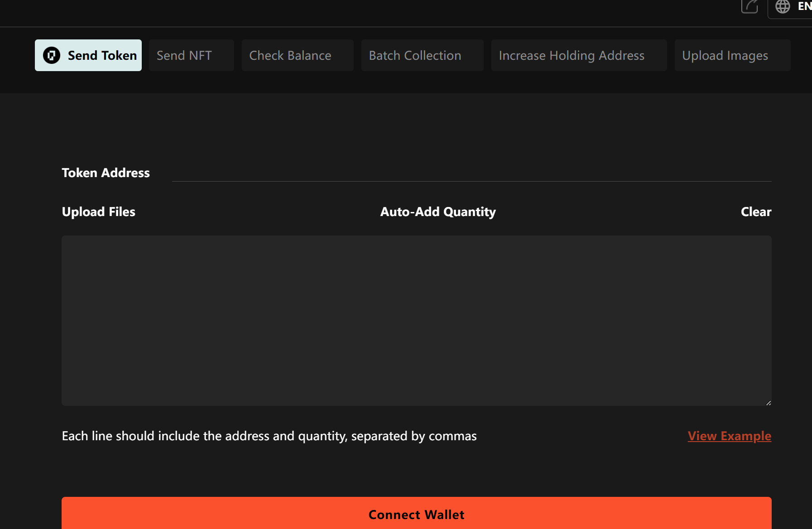Focus the Token Address input field

(x=471, y=173)
